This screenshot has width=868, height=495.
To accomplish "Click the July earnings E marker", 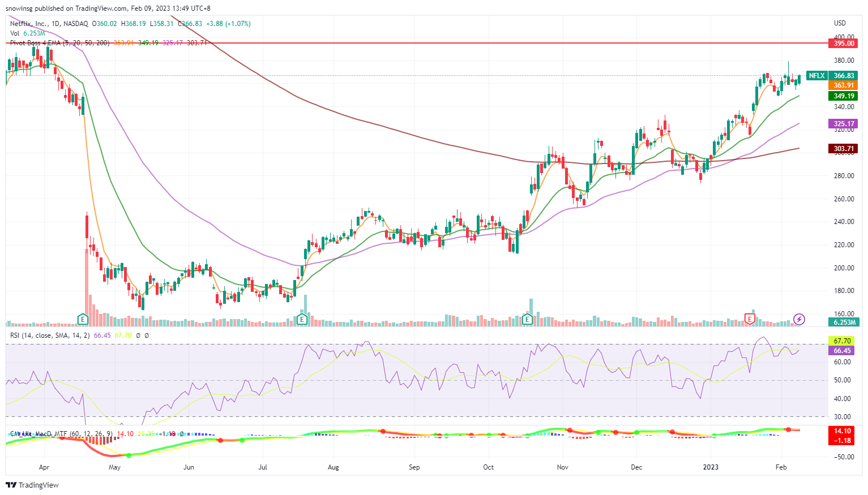I will pos(302,320).
